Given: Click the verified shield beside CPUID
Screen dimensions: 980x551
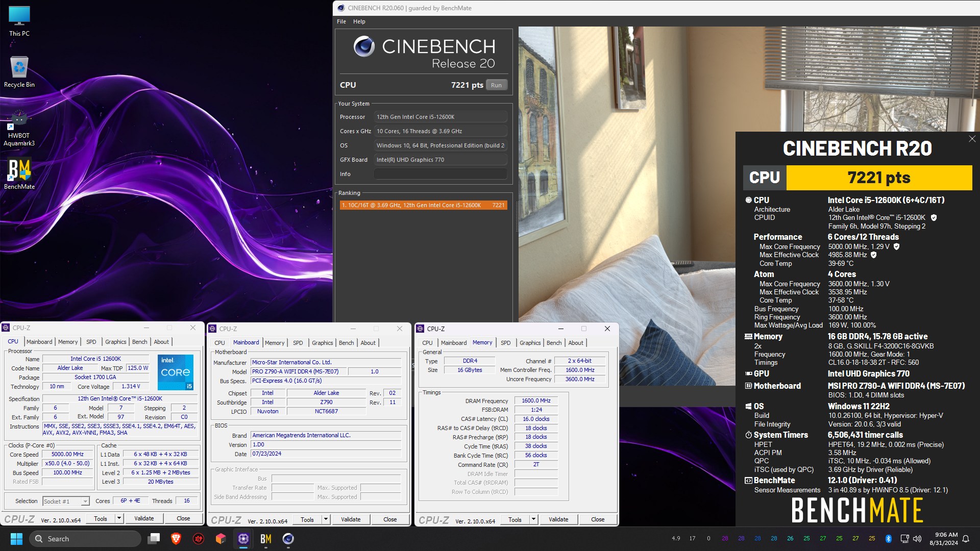Looking at the screenshot, I should click(x=934, y=217).
